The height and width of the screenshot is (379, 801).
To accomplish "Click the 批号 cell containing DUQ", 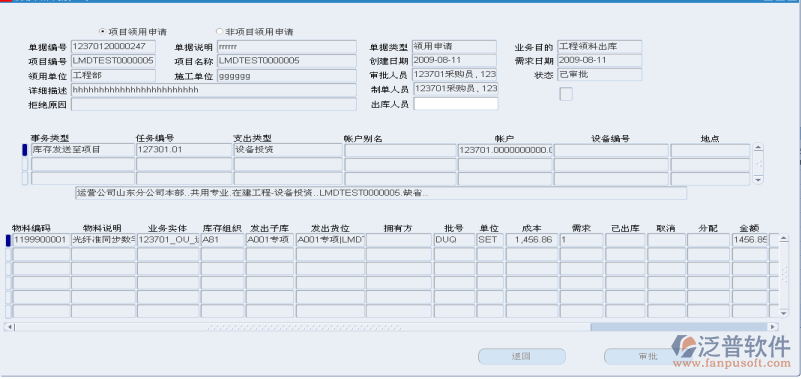I will coord(454,240).
